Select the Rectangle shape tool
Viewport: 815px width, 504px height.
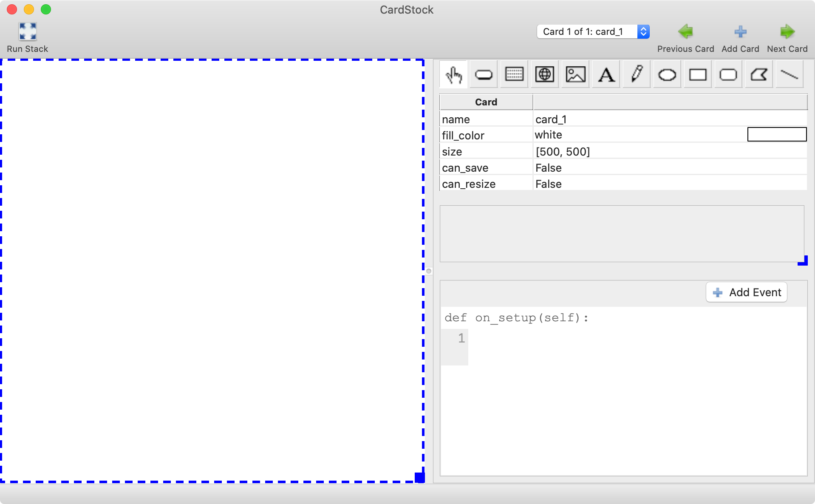point(698,75)
